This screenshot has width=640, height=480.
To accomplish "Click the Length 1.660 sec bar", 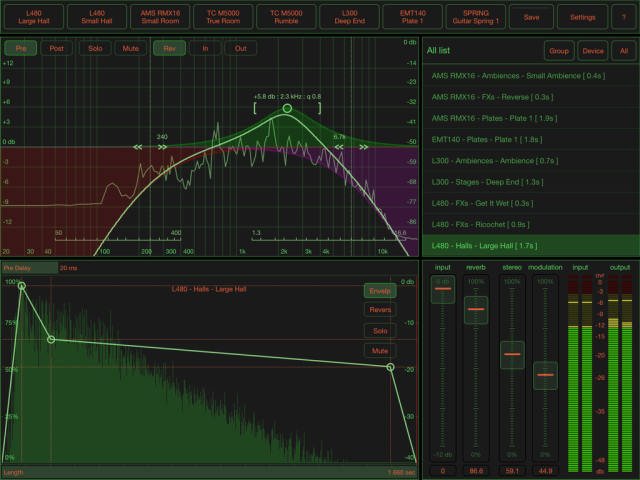I will tap(209, 472).
